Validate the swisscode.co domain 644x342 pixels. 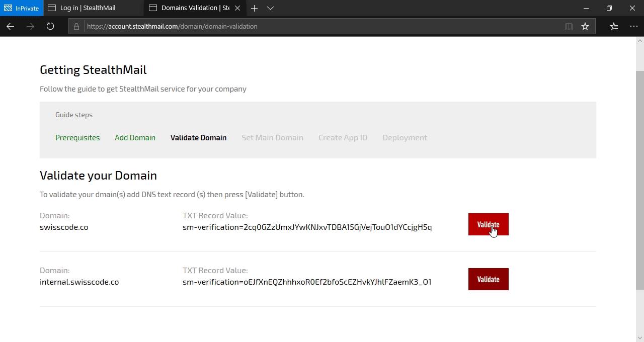click(488, 224)
